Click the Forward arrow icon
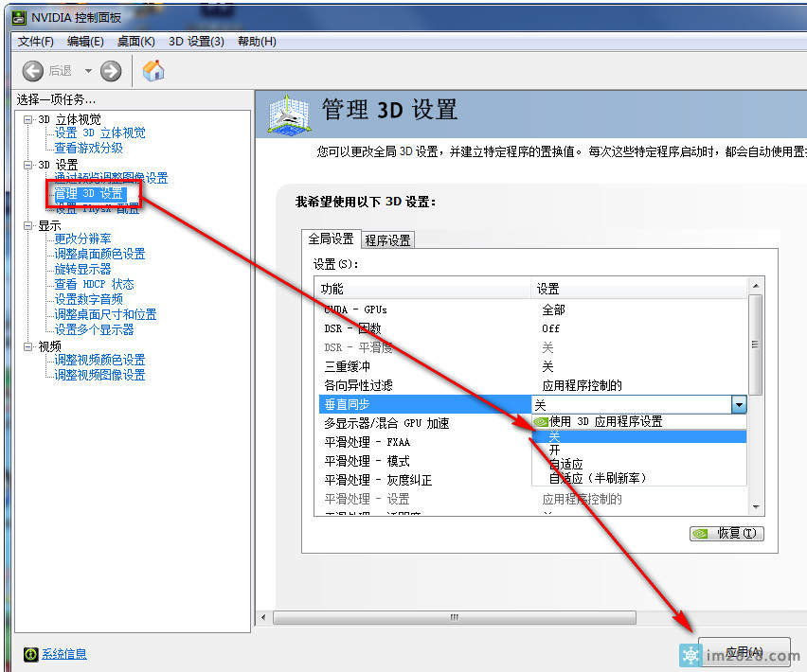807x672 pixels. click(x=111, y=71)
